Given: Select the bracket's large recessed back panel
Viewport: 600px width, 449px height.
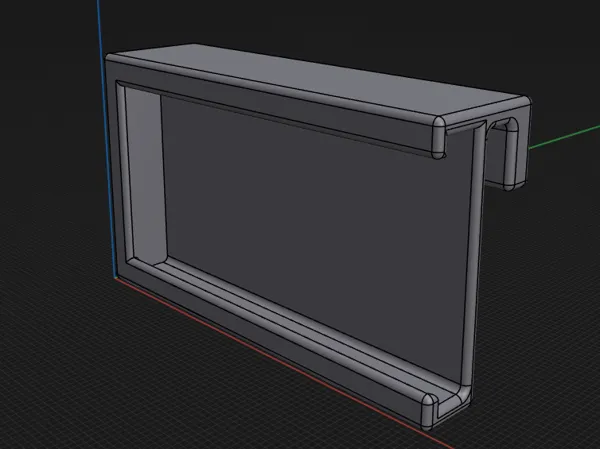Looking at the screenshot, I should (314, 237).
